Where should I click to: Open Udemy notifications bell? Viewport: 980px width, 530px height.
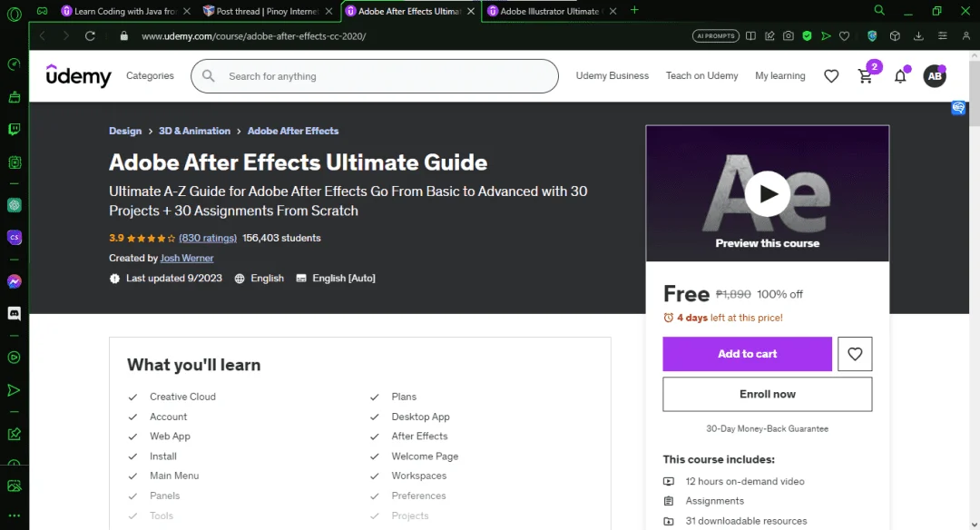click(900, 76)
